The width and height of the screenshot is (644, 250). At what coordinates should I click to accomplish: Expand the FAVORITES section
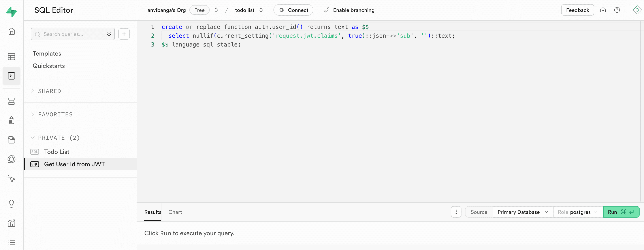55,114
